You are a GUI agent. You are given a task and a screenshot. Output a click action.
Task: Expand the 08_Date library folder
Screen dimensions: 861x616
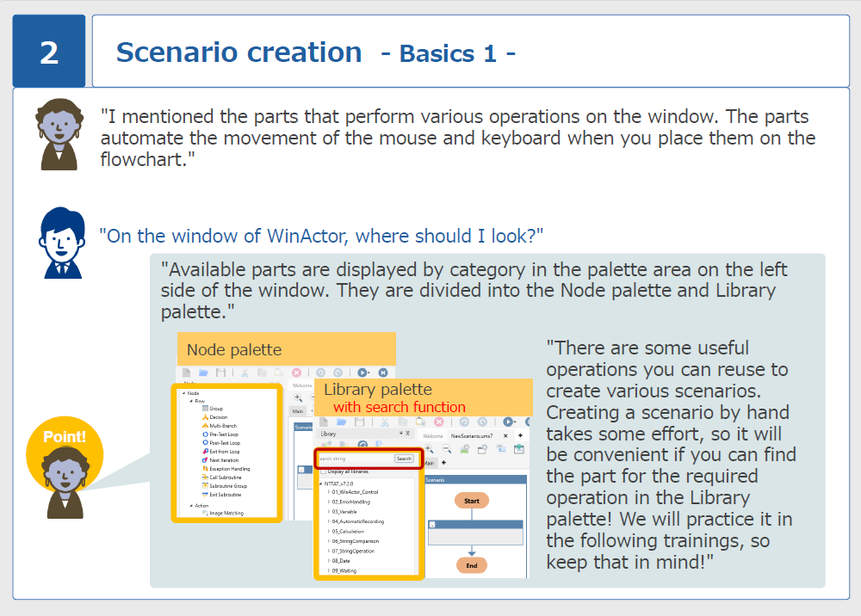point(328,560)
